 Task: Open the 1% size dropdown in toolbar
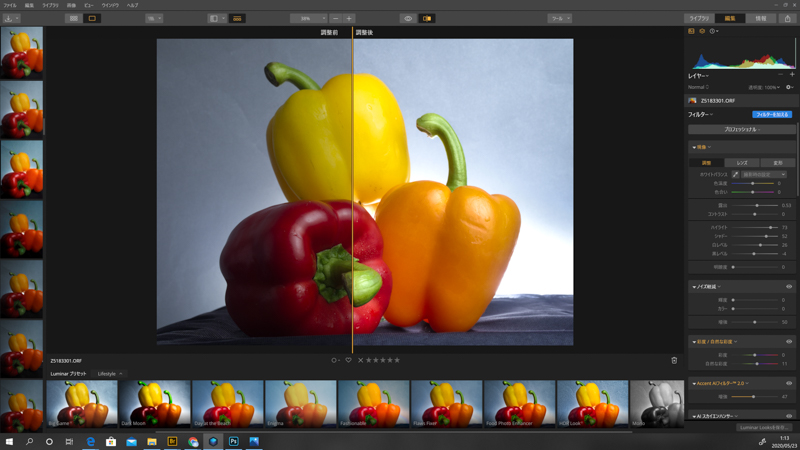tap(154, 18)
